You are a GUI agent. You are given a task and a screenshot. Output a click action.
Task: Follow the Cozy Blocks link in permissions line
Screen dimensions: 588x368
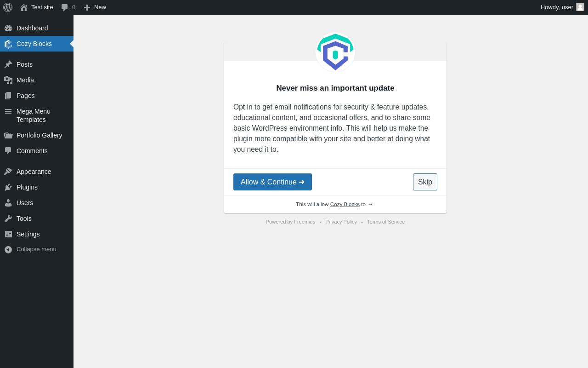coord(345,204)
